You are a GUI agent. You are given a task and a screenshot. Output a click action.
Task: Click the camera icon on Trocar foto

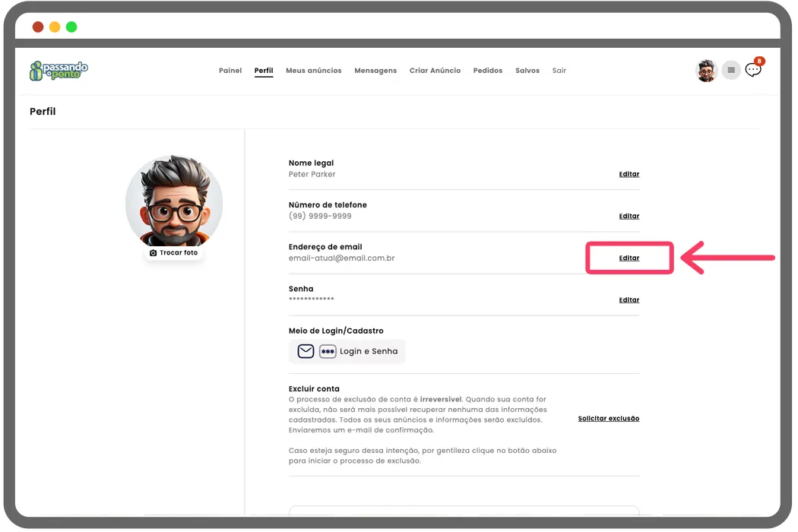154,252
